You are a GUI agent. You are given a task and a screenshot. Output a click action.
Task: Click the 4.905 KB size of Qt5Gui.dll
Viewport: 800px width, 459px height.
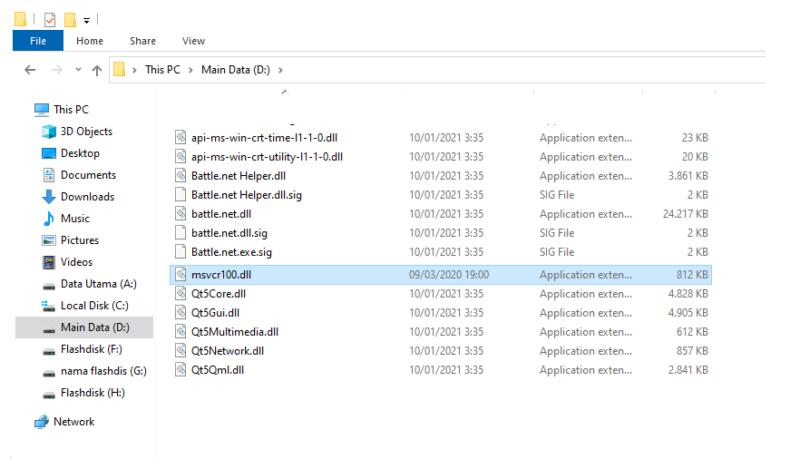688,313
